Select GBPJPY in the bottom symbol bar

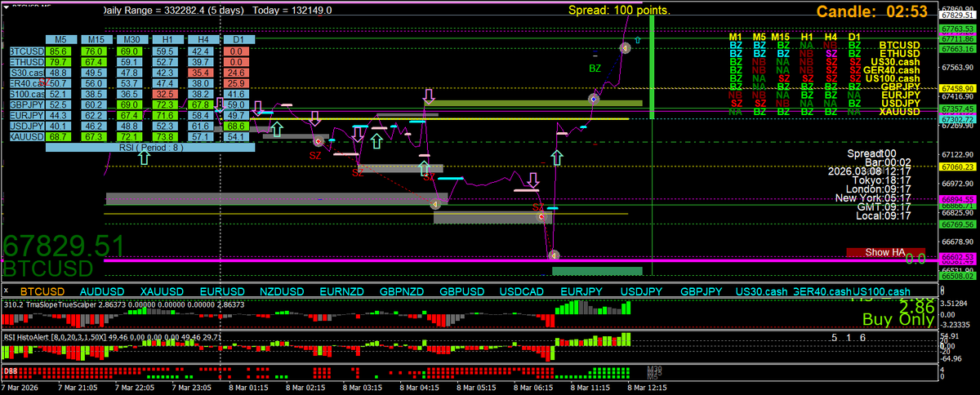click(702, 291)
